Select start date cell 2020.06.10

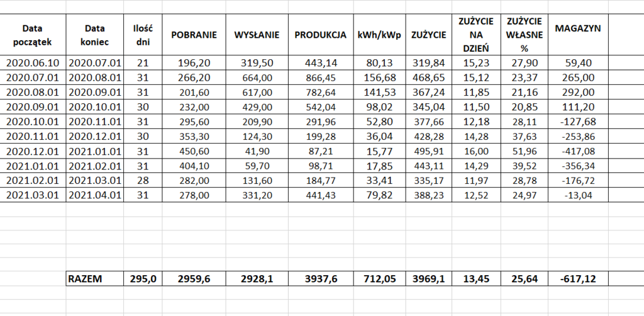tap(33, 63)
